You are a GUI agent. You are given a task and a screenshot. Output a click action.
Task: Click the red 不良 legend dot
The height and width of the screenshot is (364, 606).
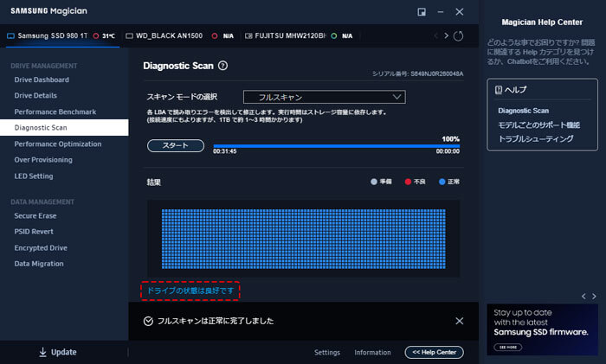(408, 182)
